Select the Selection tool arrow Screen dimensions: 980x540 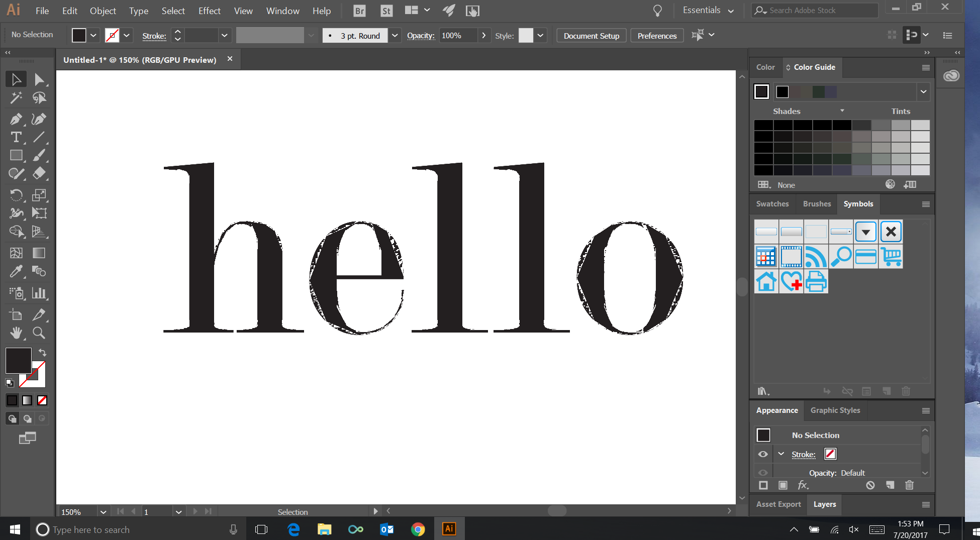point(16,79)
